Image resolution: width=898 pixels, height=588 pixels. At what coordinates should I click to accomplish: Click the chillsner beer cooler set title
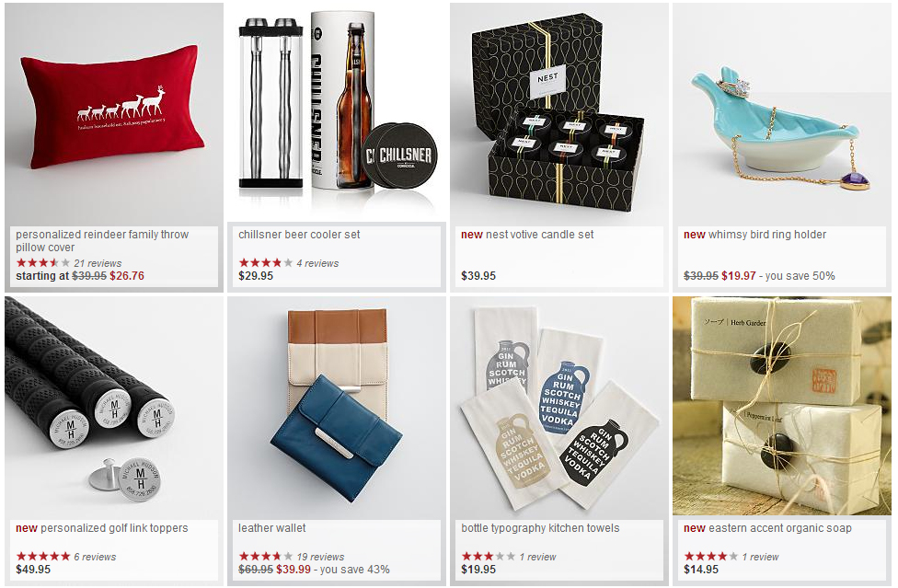(299, 235)
